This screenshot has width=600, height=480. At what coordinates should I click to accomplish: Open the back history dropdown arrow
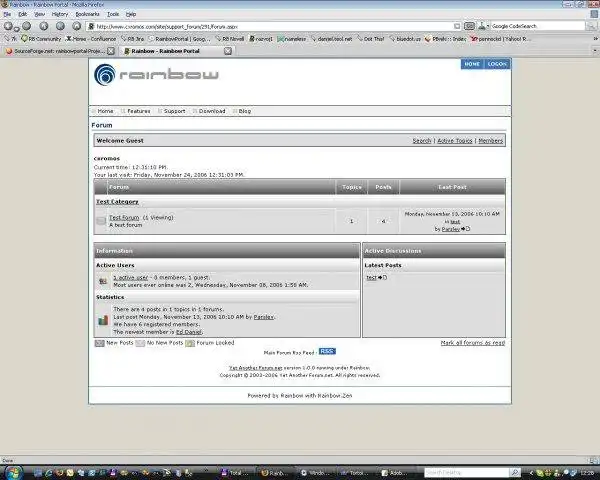pyautogui.click(x=16, y=29)
